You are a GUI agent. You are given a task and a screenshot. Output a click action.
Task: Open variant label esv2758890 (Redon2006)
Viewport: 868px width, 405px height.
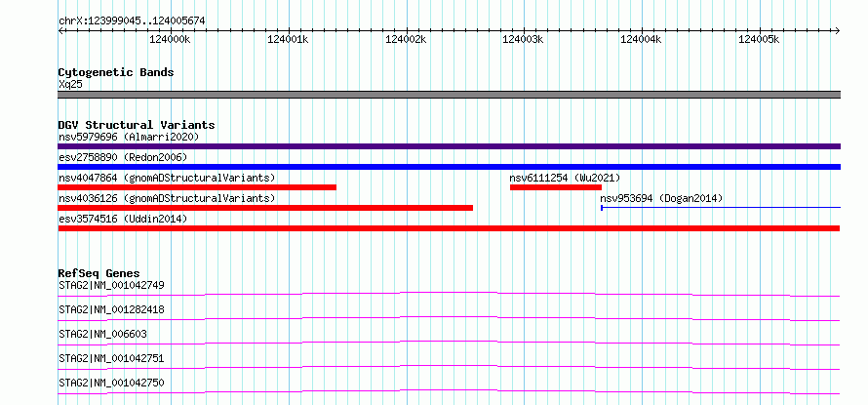coord(123,157)
